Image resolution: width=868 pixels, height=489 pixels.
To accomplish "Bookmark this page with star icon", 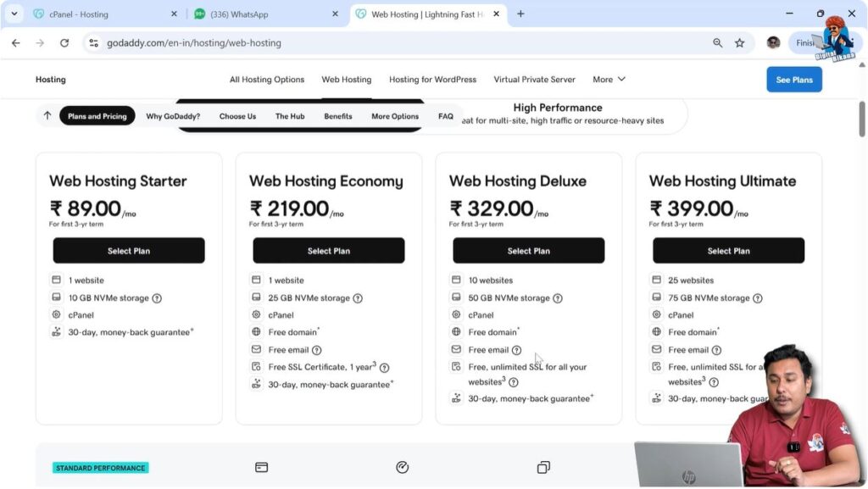I will (x=739, y=42).
